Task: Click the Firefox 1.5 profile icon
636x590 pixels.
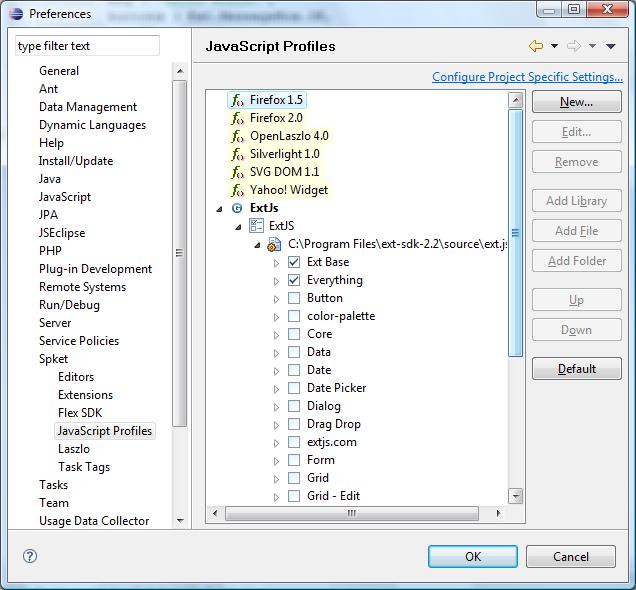Action: point(237,100)
